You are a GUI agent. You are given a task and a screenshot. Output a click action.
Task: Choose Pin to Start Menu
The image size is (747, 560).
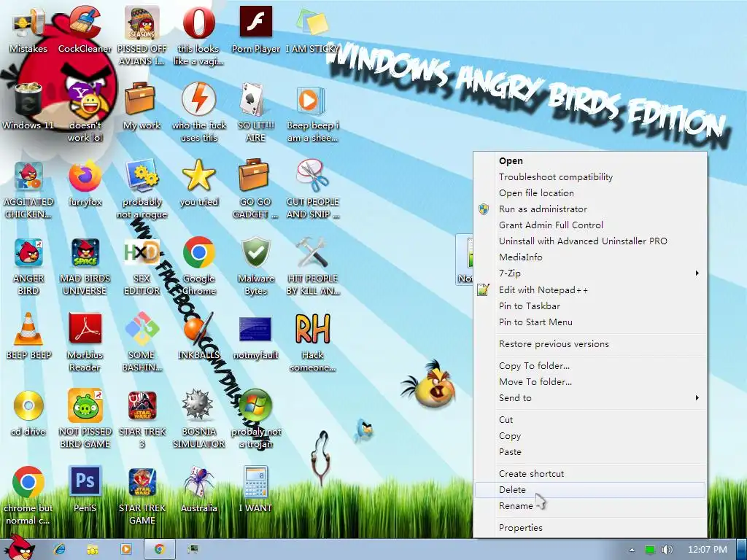pyautogui.click(x=589, y=322)
